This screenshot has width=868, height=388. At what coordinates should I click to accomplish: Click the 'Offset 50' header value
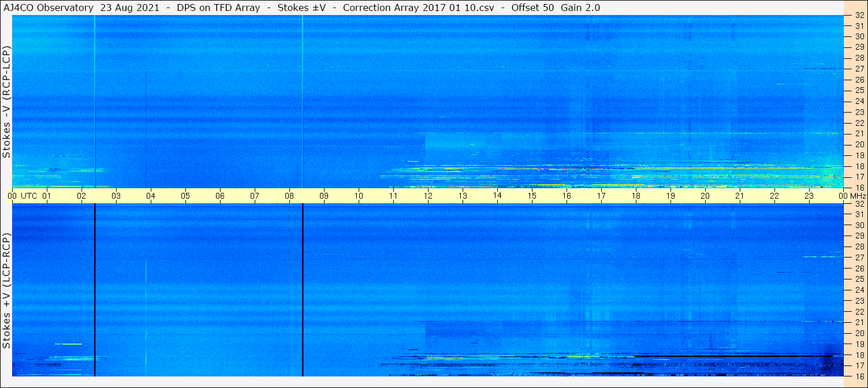pos(534,8)
